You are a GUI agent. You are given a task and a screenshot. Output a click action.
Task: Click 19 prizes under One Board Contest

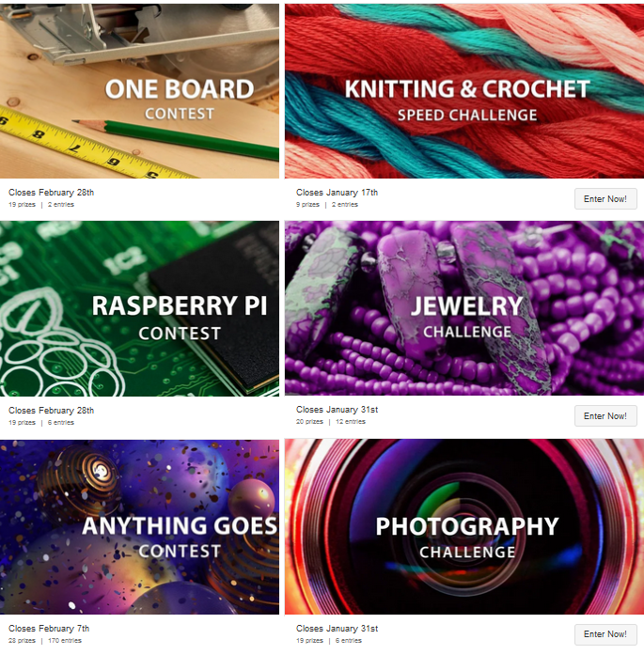point(23,205)
